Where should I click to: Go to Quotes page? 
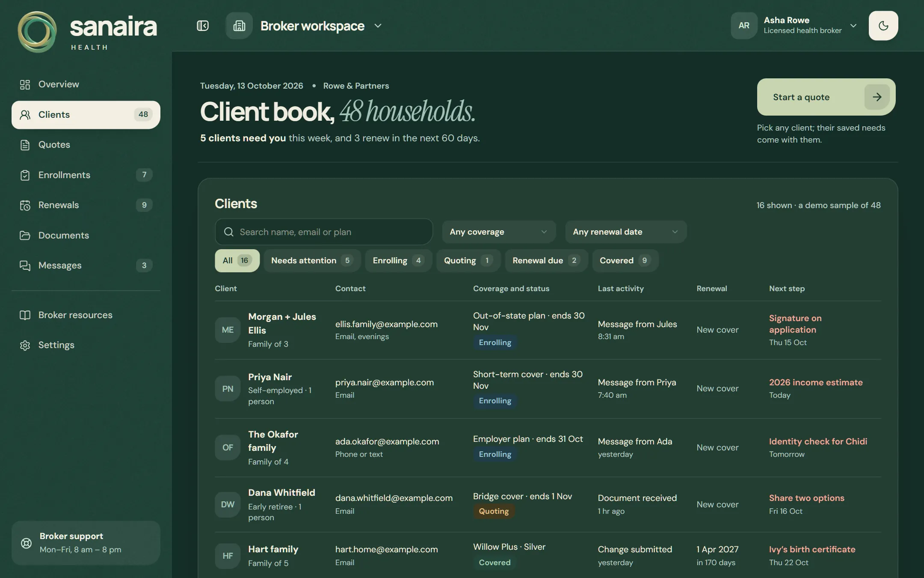coord(86,145)
